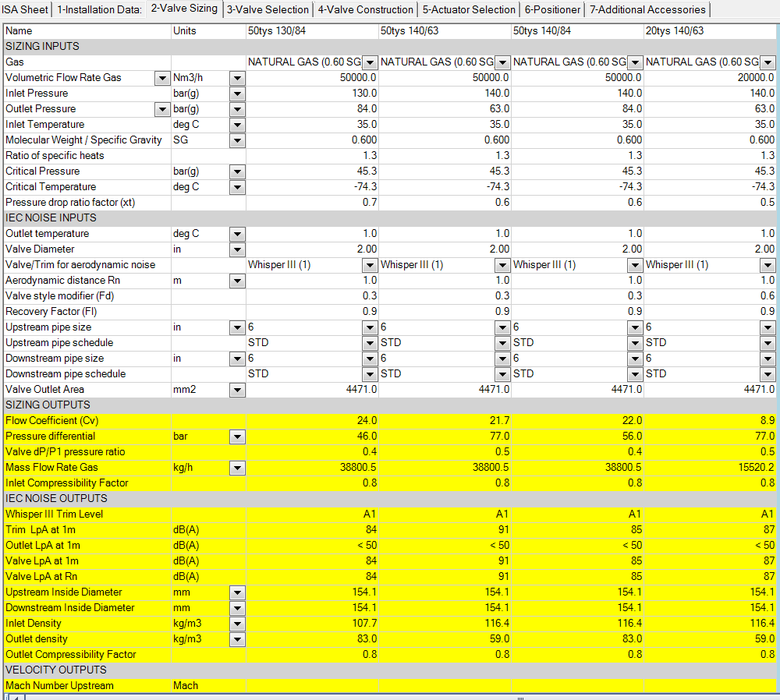
Task: Click the Mach Number Upstream row label
Action: click(59, 686)
